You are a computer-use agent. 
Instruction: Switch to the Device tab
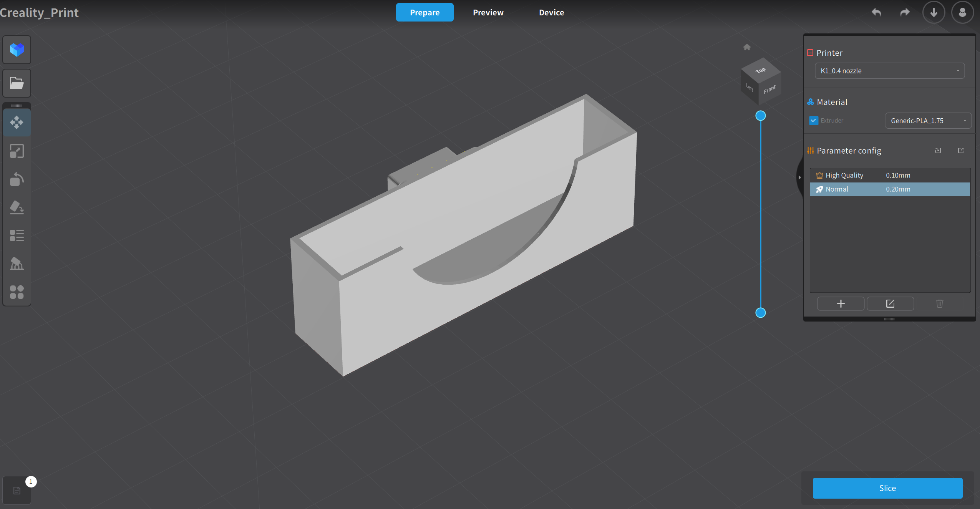point(551,12)
